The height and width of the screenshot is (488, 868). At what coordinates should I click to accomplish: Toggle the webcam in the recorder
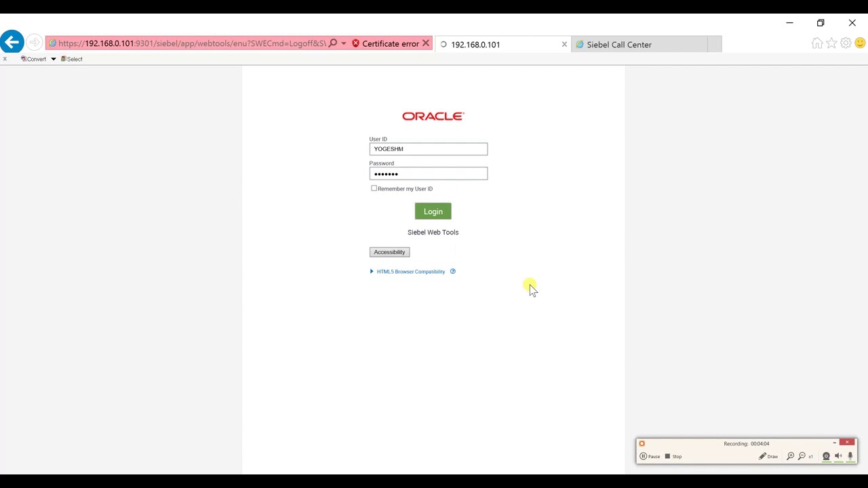tap(826, 456)
